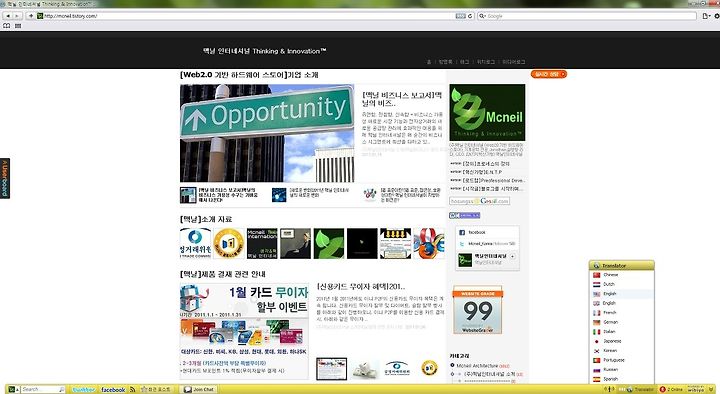720x394 pixels.
Task: Open the star recent posts button in toolbar
Action: 156,389
